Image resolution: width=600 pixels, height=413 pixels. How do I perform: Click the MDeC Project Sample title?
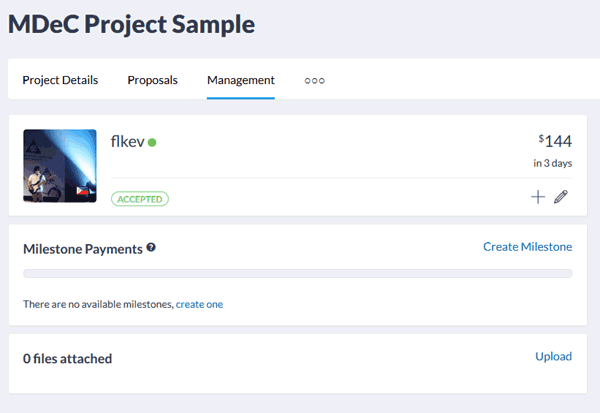click(x=131, y=24)
